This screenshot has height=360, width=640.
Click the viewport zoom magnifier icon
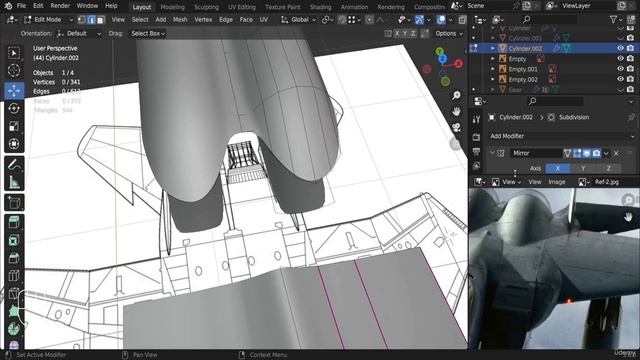(x=456, y=96)
